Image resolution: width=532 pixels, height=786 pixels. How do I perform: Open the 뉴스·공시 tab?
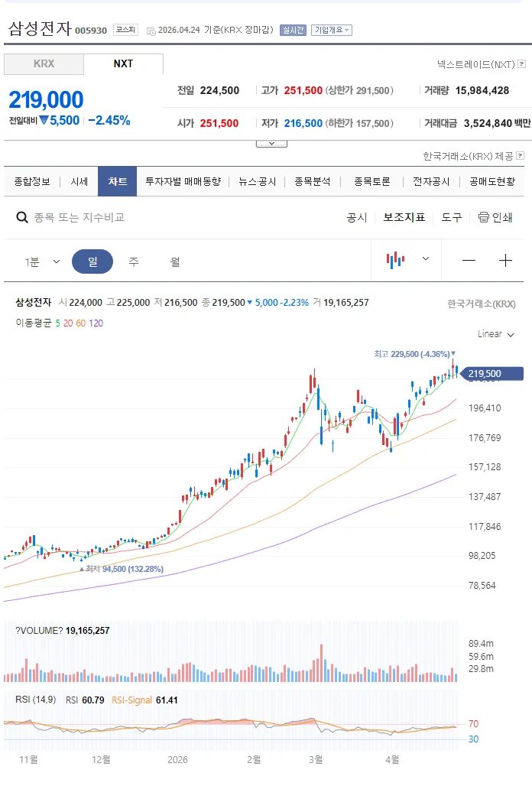[x=258, y=181]
